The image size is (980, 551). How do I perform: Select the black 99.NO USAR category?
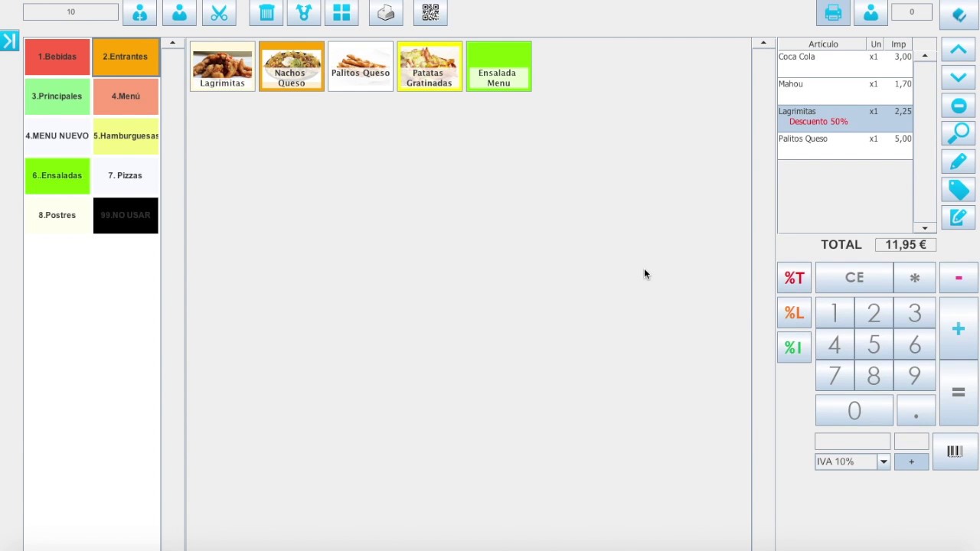tap(126, 216)
